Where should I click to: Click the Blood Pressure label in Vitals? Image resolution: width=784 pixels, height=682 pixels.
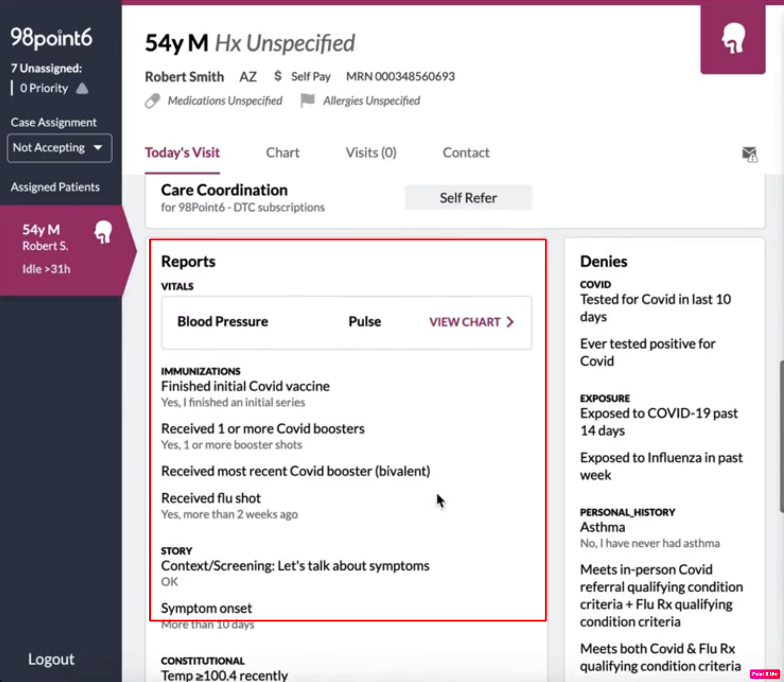click(223, 322)
